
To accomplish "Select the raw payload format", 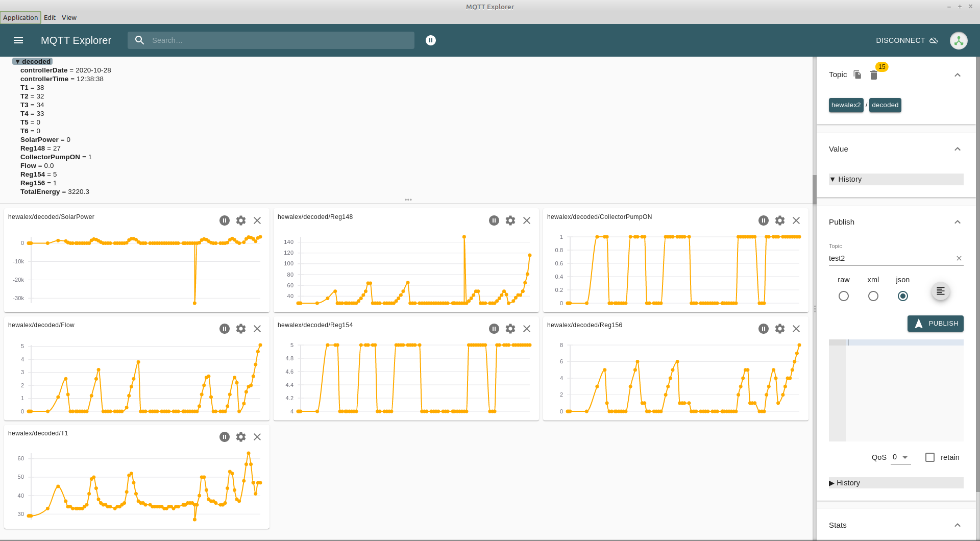I will (844, 296).
